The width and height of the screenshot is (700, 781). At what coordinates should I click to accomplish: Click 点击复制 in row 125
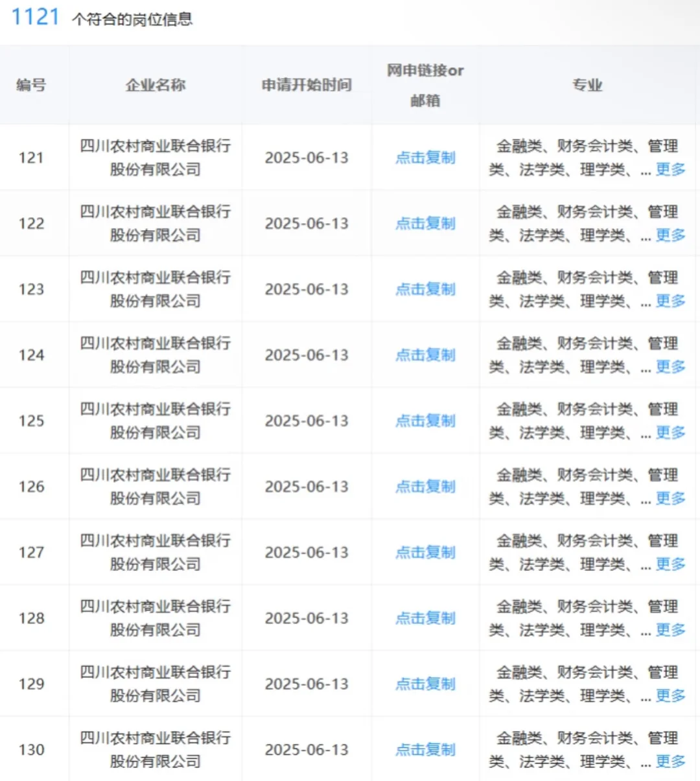(425, 421)
